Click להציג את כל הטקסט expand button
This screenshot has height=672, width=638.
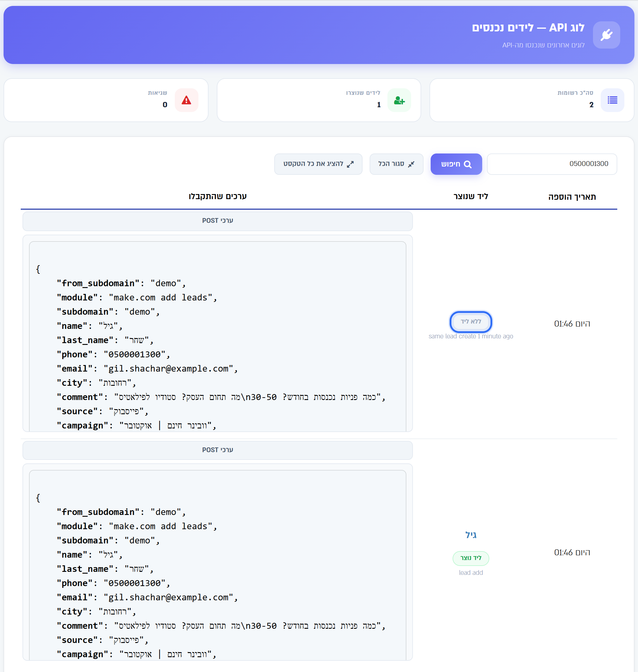click(318, 164)
